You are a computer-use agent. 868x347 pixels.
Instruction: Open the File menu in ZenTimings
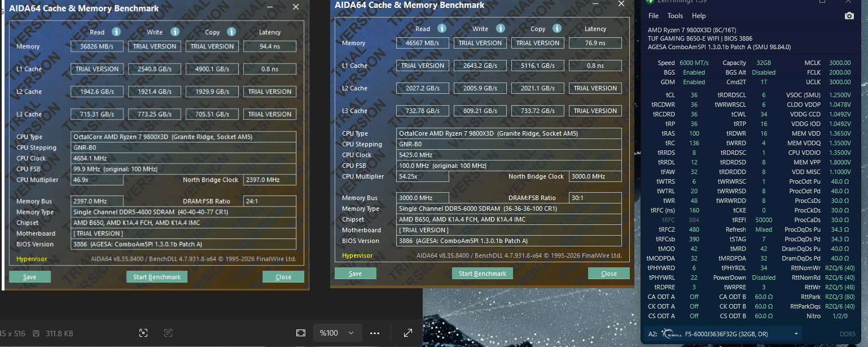tap(654, 16)
